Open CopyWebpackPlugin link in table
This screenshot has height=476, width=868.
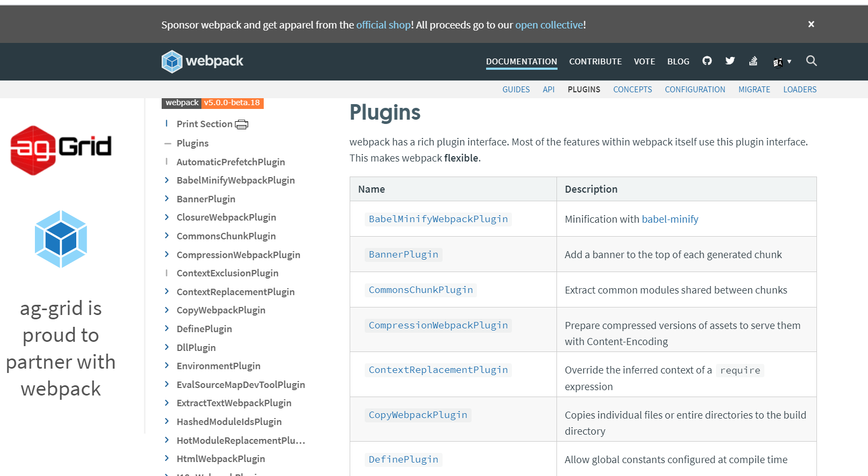point(418,415)
